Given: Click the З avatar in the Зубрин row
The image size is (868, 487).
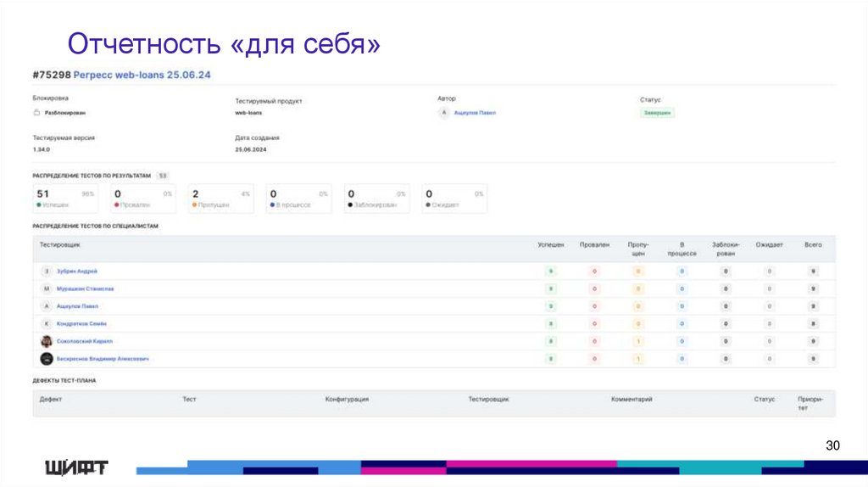Looking at the screenshot, I should 47,271.
